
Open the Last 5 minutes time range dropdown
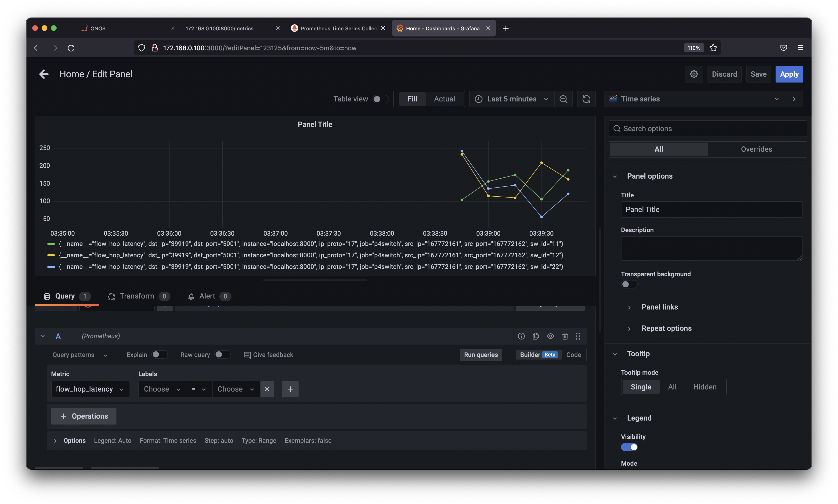(x=512, y=99)
